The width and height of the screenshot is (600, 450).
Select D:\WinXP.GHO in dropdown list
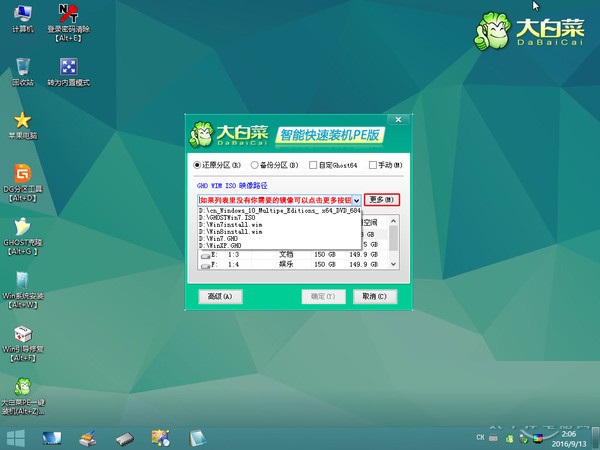(280, 245)
